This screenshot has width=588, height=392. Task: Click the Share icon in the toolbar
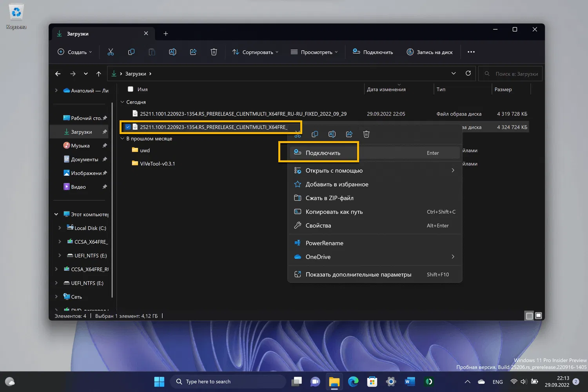coord(193,52)
